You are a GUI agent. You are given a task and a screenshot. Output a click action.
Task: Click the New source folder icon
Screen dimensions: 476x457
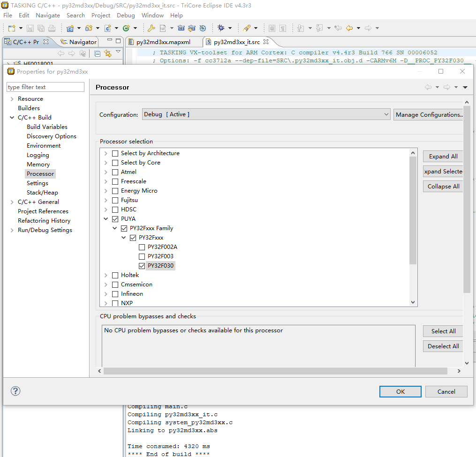point(89,28)
